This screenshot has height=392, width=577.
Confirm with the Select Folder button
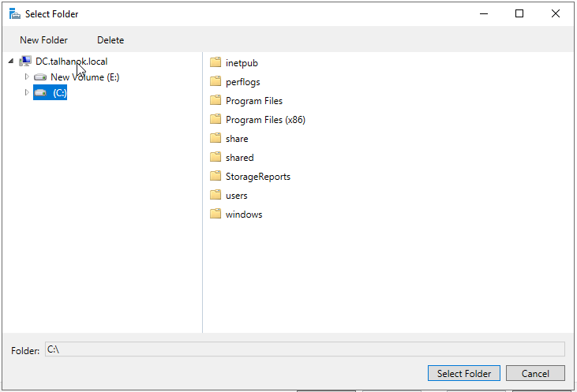tap(463, 373)
